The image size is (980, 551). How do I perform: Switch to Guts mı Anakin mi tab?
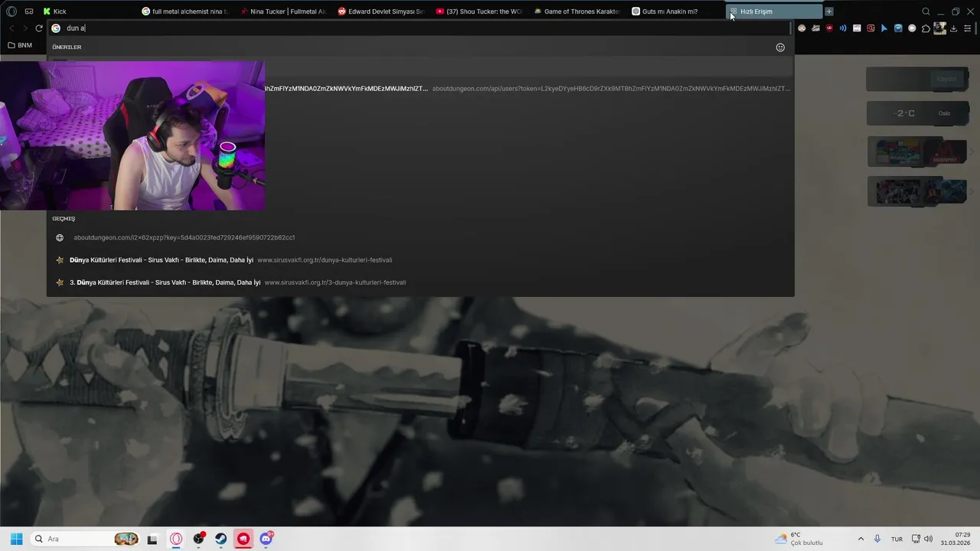tap(675, 11)
